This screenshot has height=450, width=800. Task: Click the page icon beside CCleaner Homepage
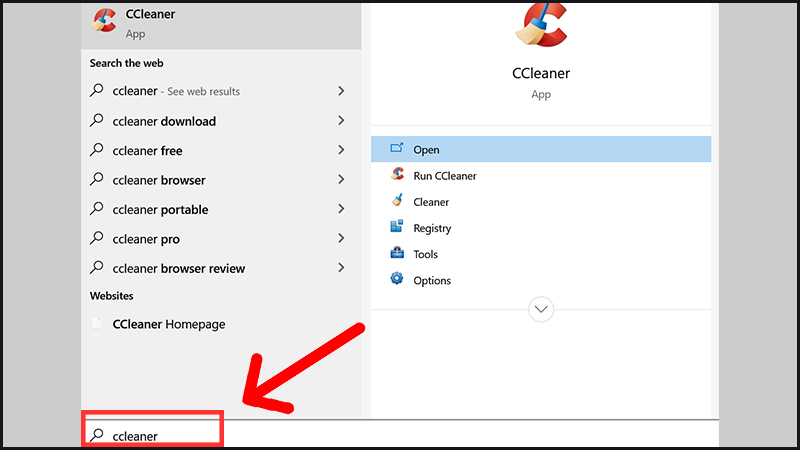click(x=96, y=323)
